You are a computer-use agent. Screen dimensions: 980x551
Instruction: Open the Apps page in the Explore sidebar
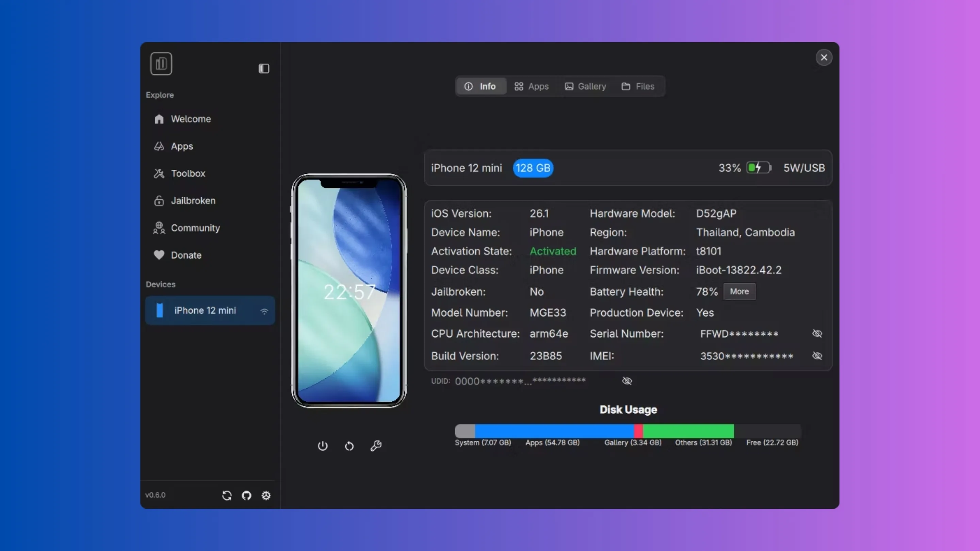pyautogui.click(x=210, y=146)
